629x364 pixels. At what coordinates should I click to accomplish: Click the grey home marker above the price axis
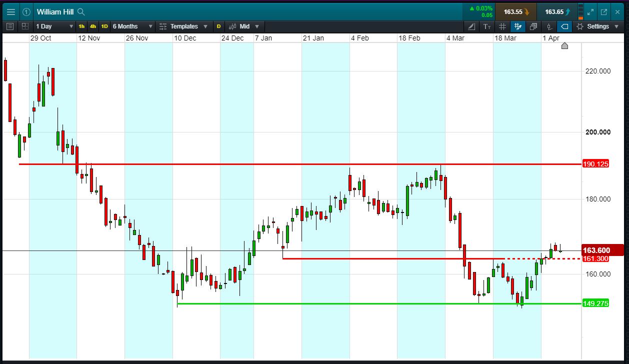tap(564, 46)
